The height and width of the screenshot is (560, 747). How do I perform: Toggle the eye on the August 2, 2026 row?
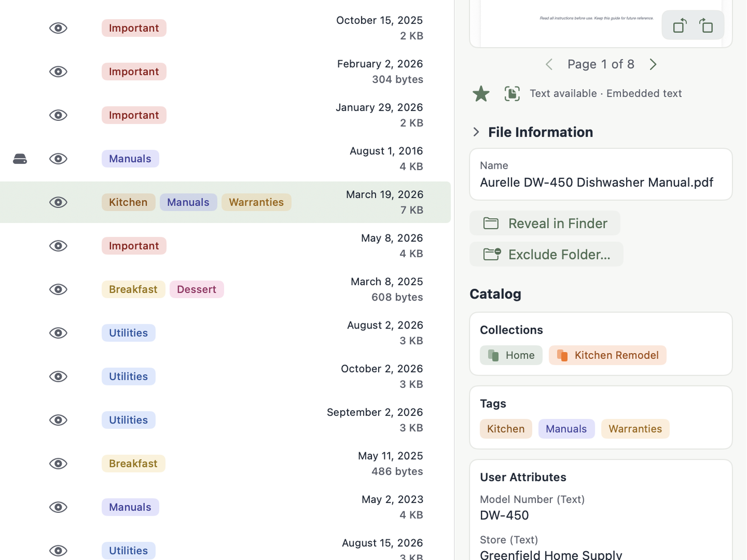click(x=58, y=333)
